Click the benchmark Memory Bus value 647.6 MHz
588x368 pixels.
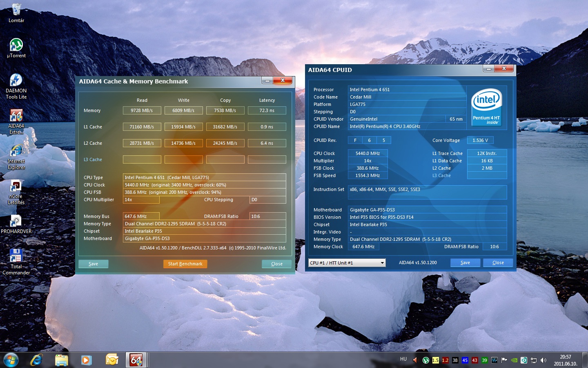(x=141, y=216)
